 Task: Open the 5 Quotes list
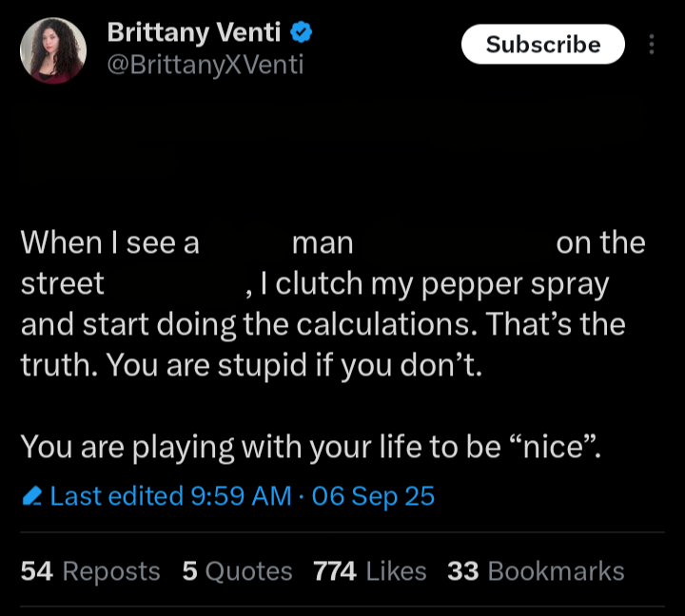tap(237, 570)
